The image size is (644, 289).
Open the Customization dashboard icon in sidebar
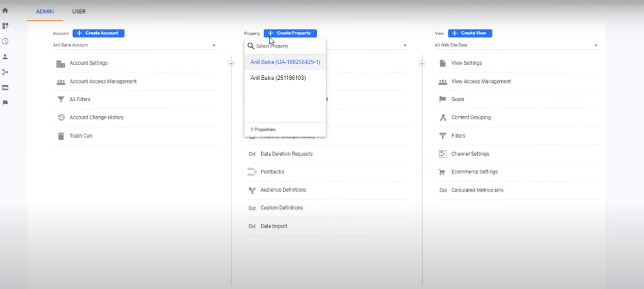click(x=5, y=26)
